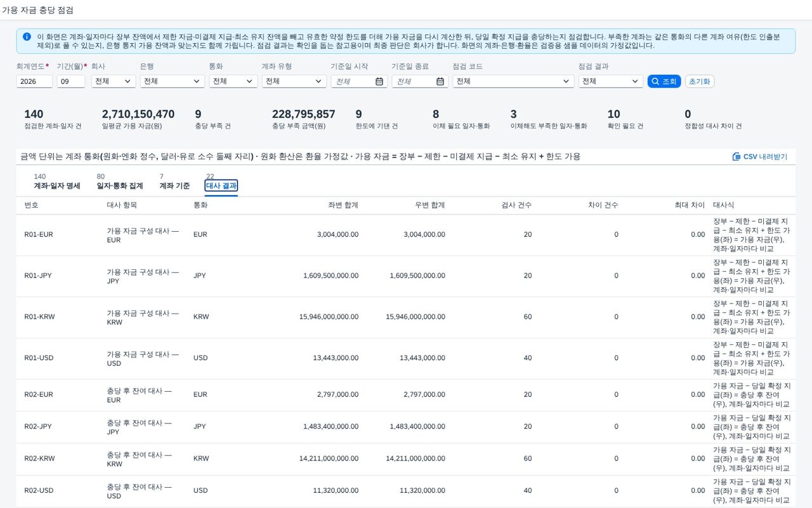Viewport: 812px width, 508px height.
Task: Click the 회계연도 input field
Action: point(34,81)
